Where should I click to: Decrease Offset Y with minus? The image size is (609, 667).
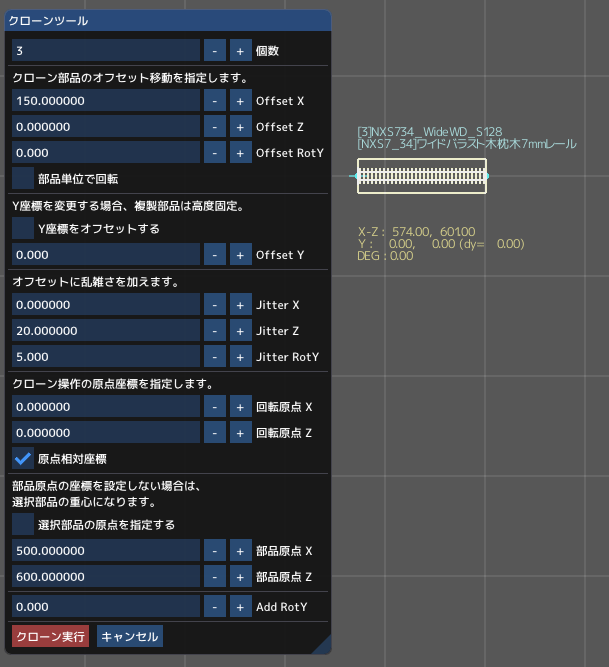(x=215, y=255)
